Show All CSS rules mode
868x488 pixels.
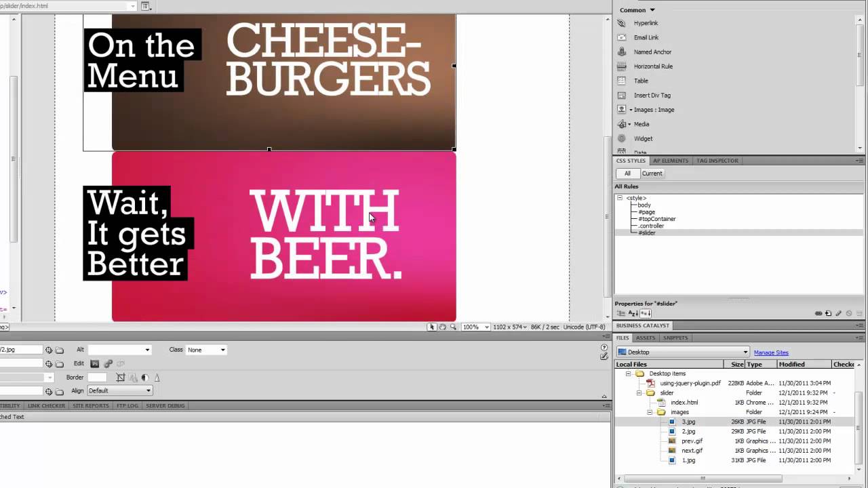[x=627, y=174]
